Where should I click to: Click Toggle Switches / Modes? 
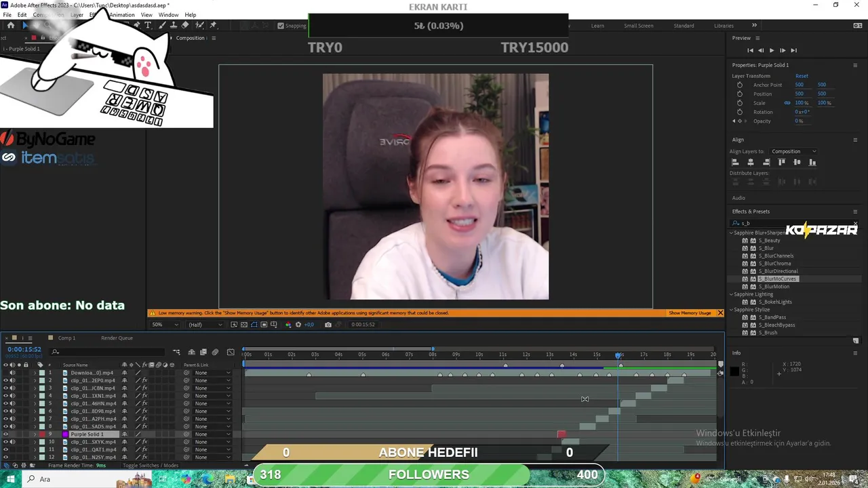151,466
